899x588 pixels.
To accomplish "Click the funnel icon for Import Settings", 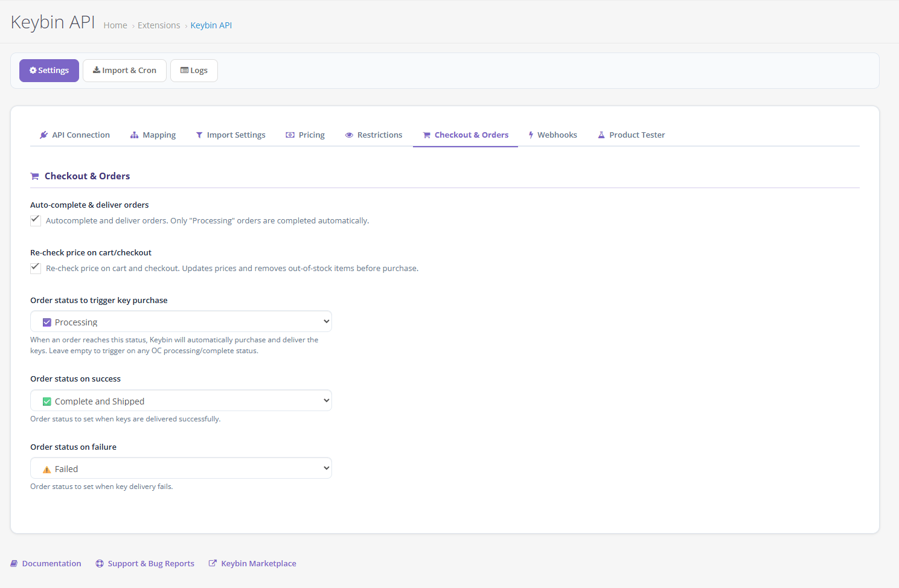I will tap(199, 135).
